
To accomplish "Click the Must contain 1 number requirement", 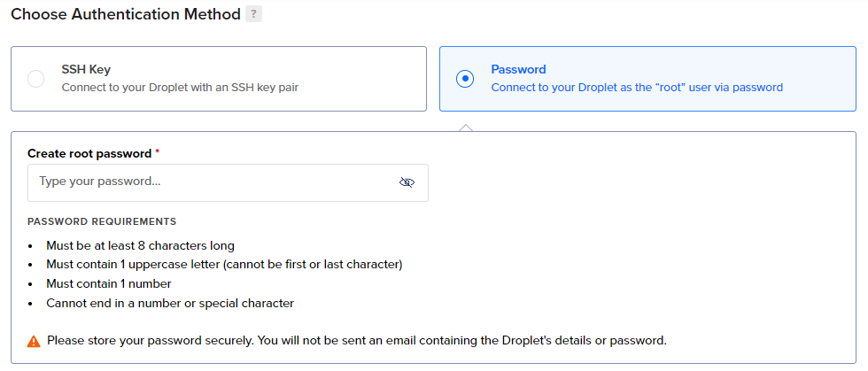I will point(108,284).
